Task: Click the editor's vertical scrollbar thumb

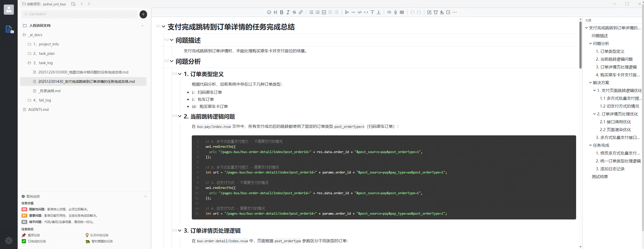Action: point(580,43)
